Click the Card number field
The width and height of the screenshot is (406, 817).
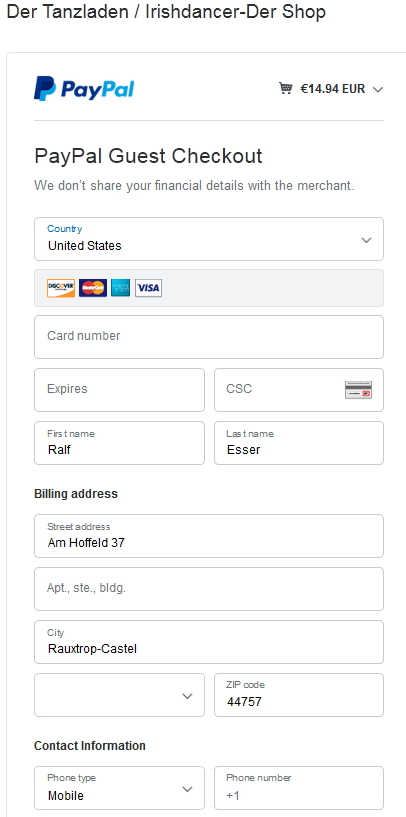[209, 337]
